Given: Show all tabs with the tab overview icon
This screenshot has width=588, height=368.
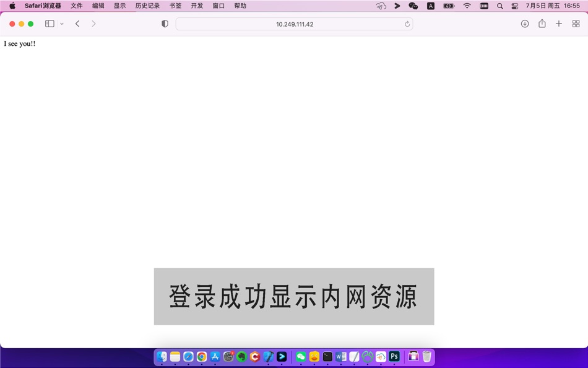Looking at the screenshot, I should coord(576,23).
